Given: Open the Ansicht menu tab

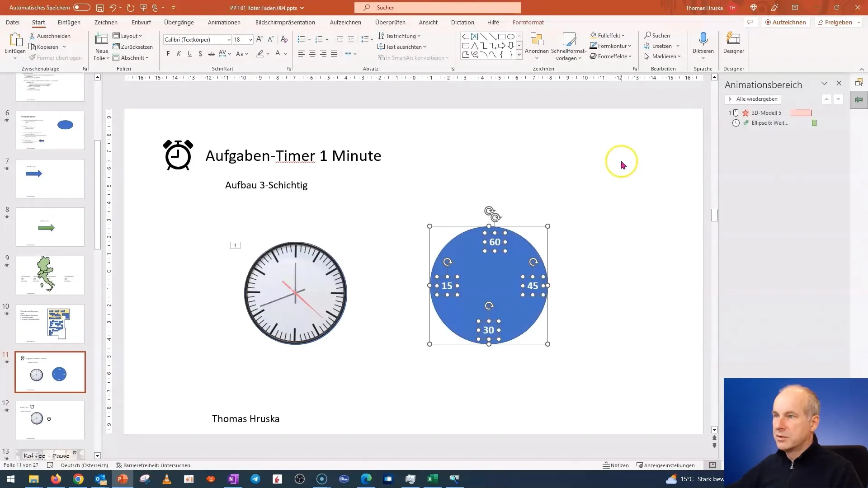Looking at the screenshot, I should (x=428, y=22).
